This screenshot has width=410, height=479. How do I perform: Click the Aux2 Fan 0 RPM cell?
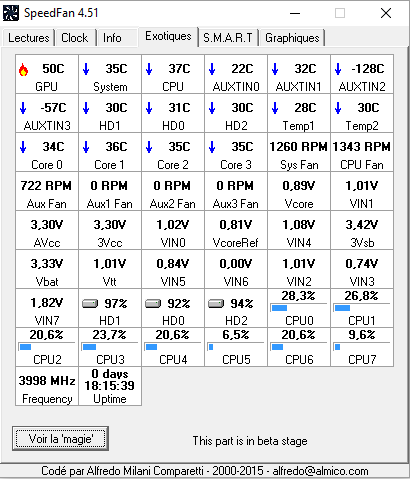tap(173, 191)
